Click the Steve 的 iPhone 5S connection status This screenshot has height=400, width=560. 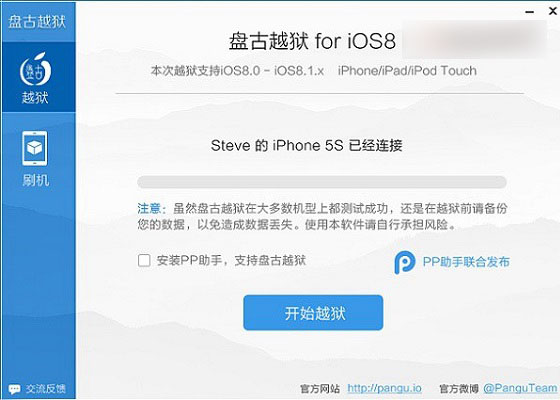(x=306, y=145)
